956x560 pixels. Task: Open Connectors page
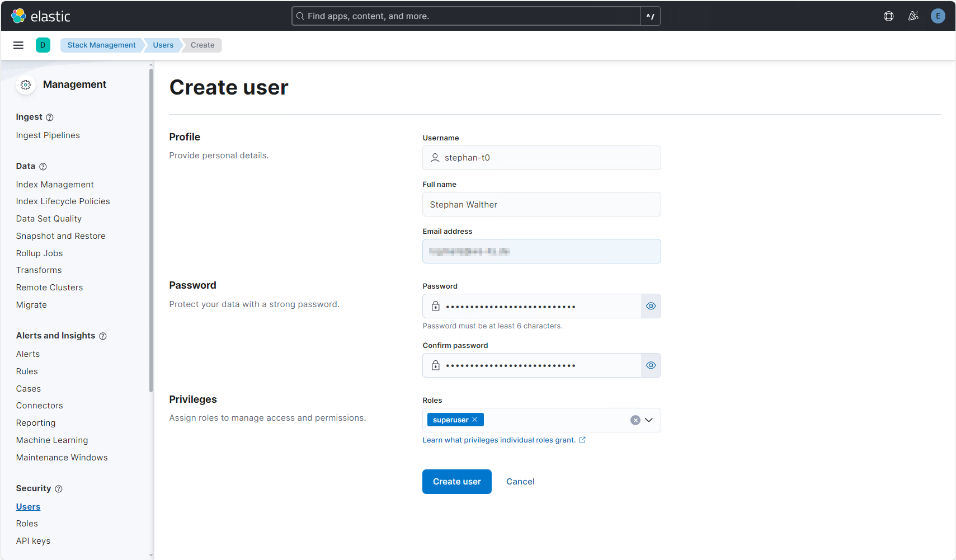click(40, 406)
